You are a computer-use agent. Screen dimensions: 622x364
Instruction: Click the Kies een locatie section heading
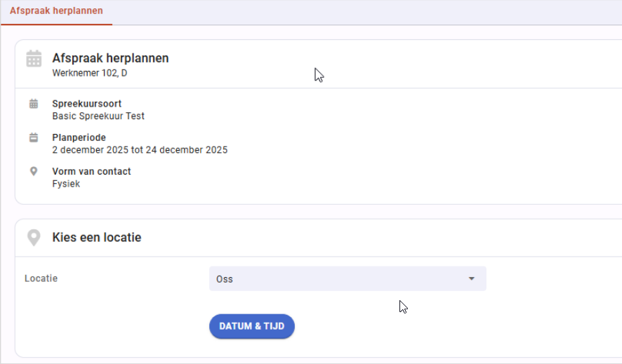click(97, 238)
